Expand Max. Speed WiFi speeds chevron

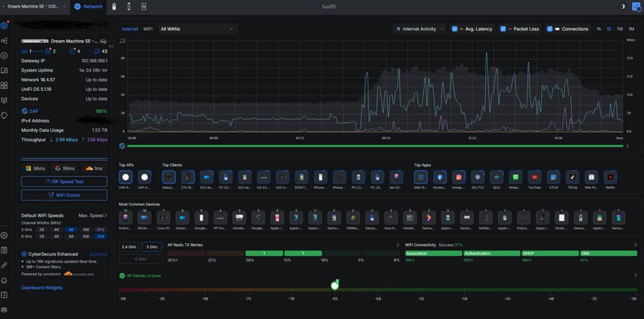tap(105, 215)
